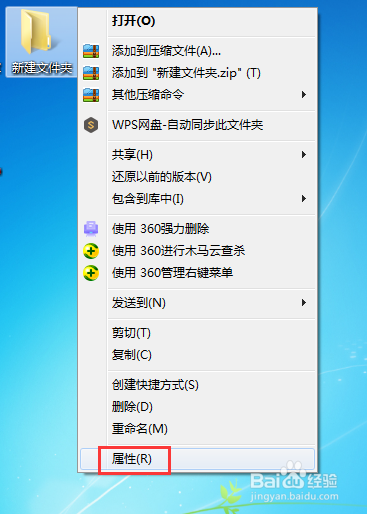
Task: Expand the 包含到库中(I) submenu arrow
Action: (304, 199)
